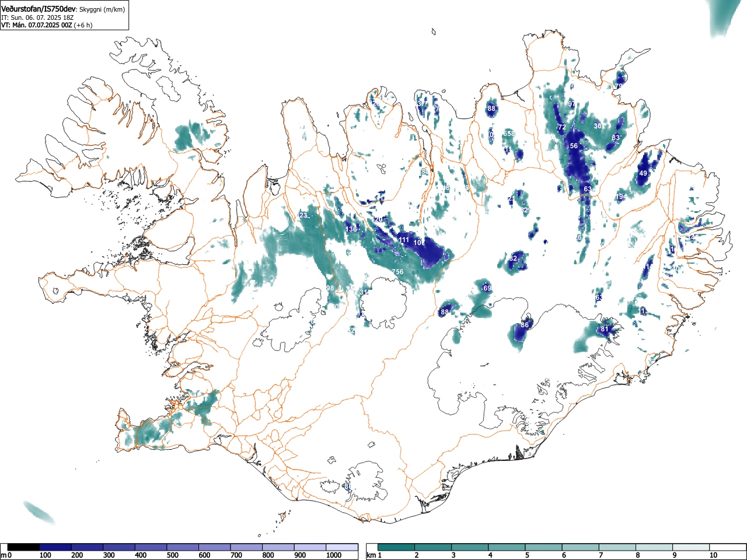Image resolution: width=747 pixels, height=560 pixels.
Task: Click the 'km' unit label in the legend
Action: [x=371, y=555]
